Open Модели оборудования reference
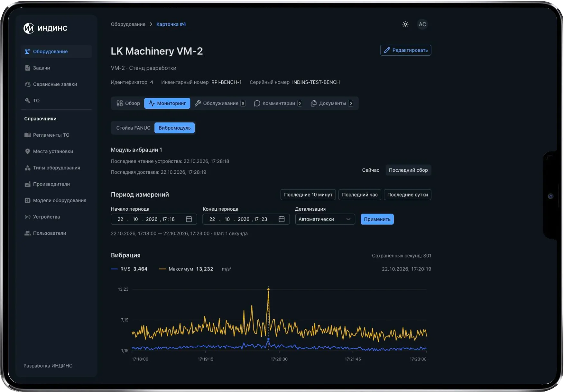Image resolution: width=564 pixels, height=392 pixels. click(56, 201)
